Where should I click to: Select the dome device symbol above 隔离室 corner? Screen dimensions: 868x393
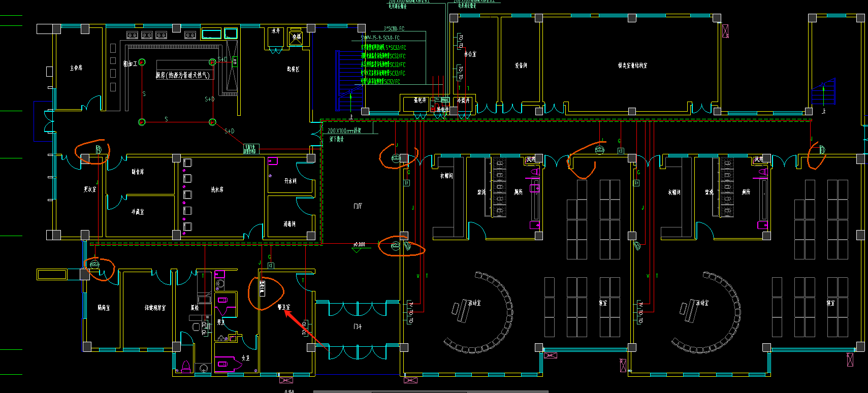[94, 265]
